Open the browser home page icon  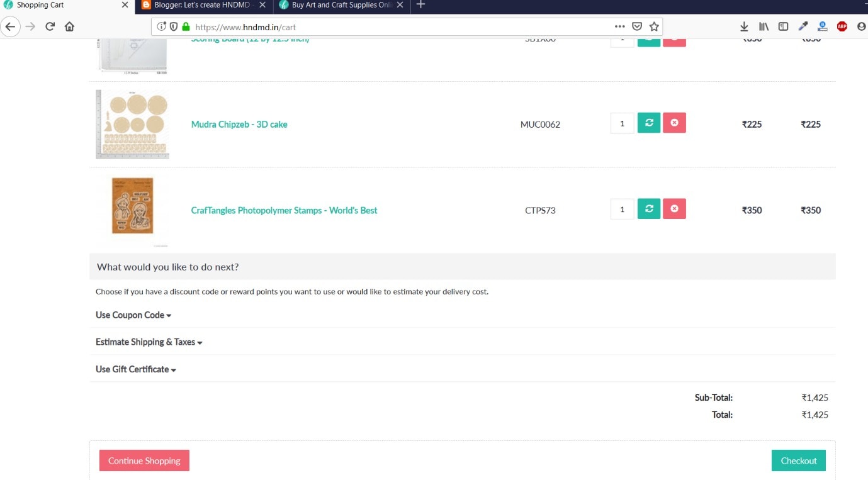[x=69, y=26]
